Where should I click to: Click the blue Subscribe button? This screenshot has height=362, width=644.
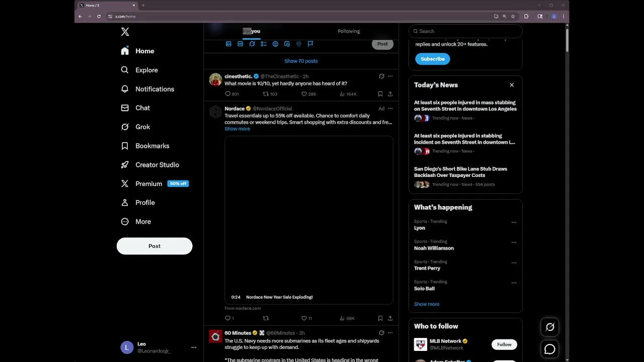coord(433,59)
